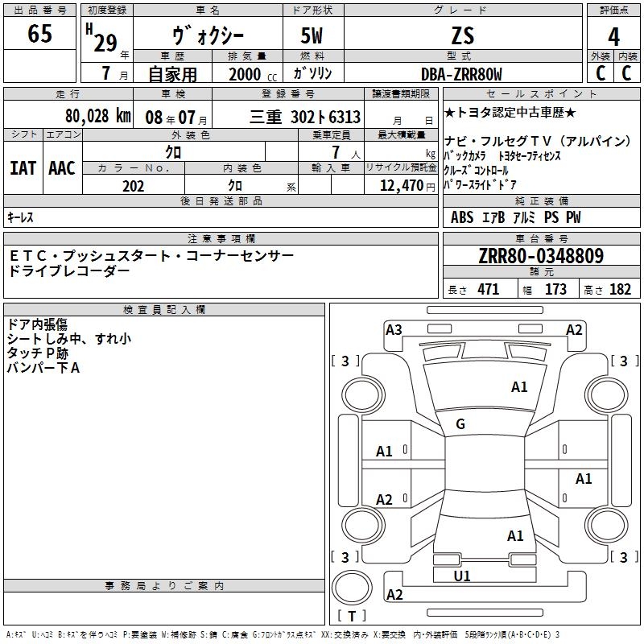
Task: Click the spare tire circle above T
Action: click(x=352, y=588)
